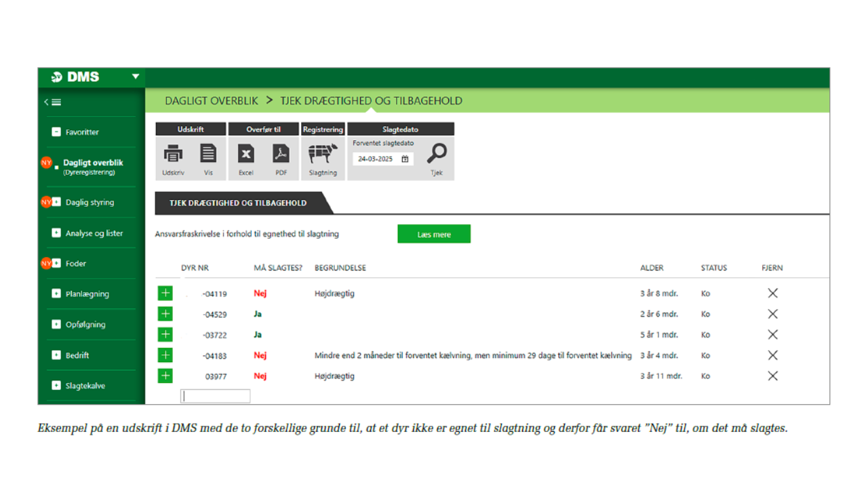Image resolution: width=868 pixels, height=501 pixels.
Task: Select Analyse og lister menu item
Action: [x=94, y=233]
